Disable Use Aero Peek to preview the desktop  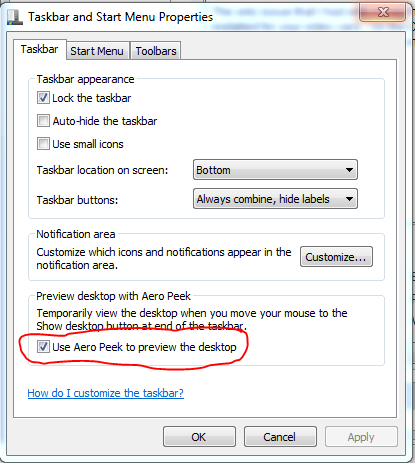[x=43, y=347]
